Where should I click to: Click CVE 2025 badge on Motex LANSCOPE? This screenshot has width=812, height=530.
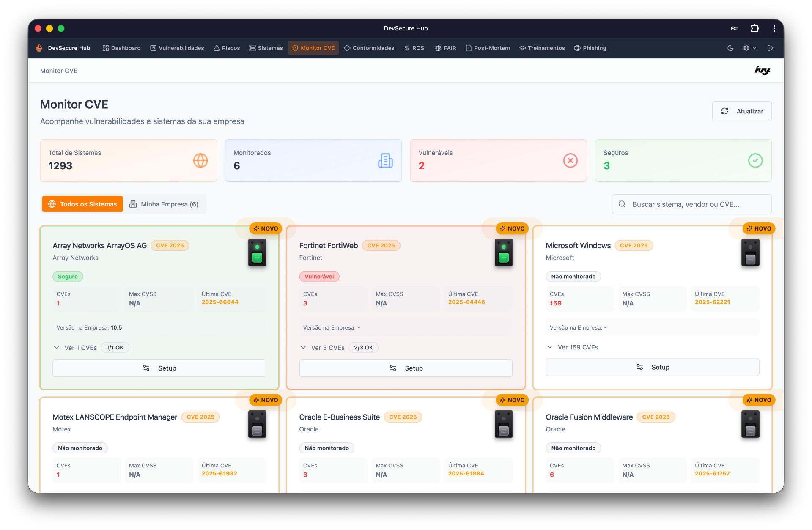tap(200, 417)
